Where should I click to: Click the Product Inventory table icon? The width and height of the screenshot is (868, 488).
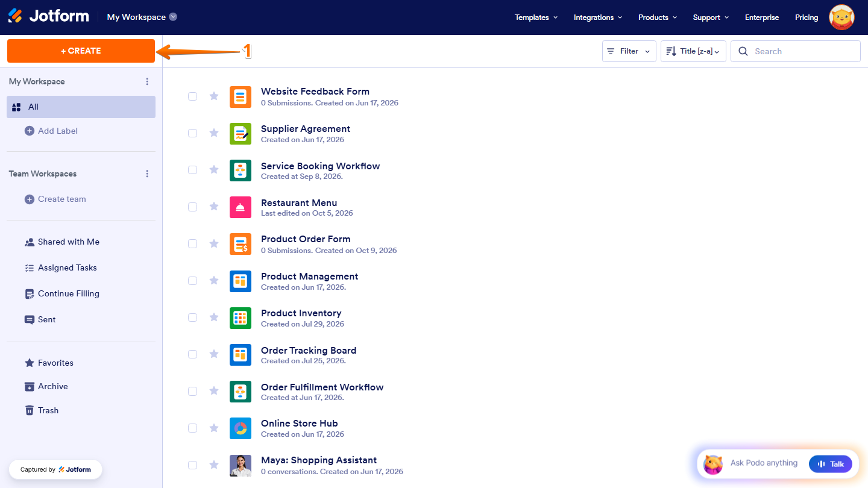(x=241, y=318)
